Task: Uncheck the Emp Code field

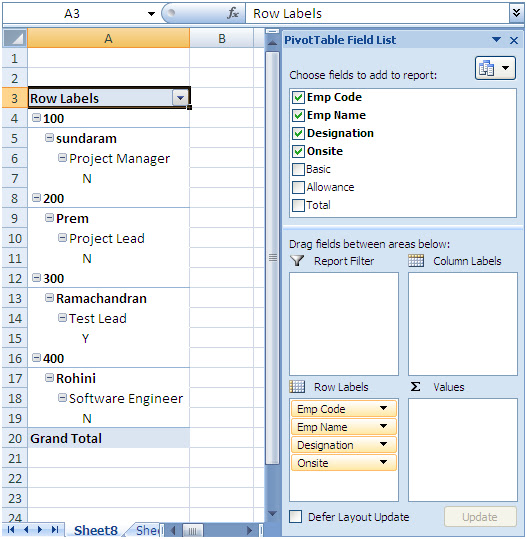Action: (x=298, y=98)
